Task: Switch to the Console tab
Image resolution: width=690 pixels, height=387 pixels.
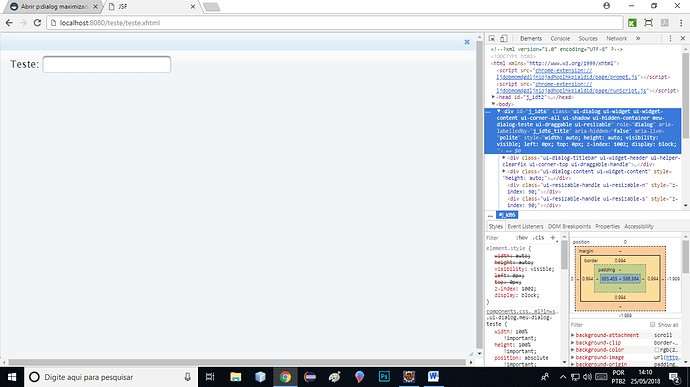Action: pyautogui.click(x=560, y=39)
